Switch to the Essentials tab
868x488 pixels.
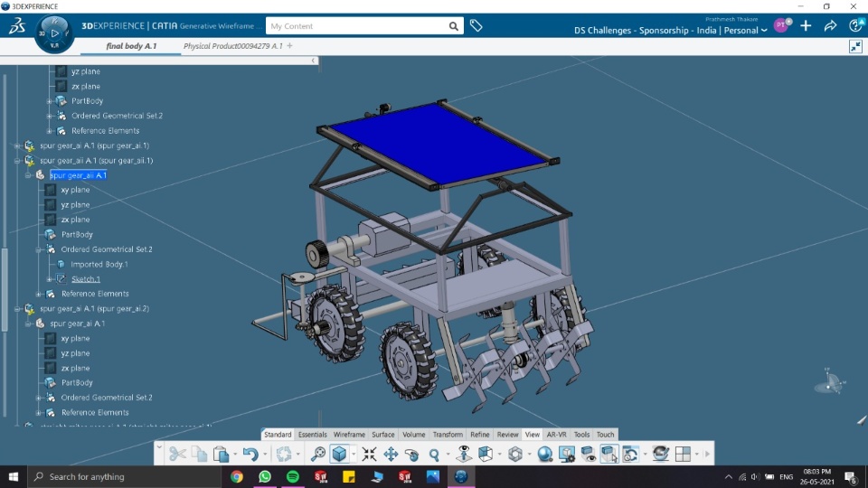[x=312, y=435]
